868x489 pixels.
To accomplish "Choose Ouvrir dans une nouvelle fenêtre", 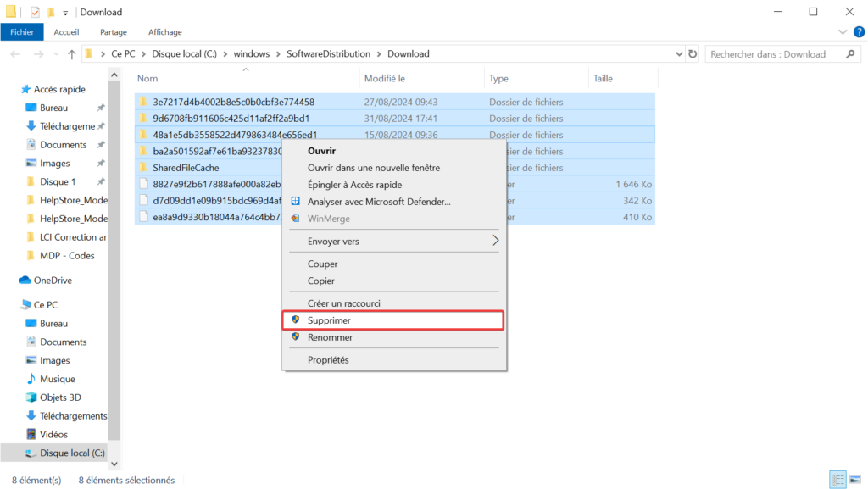I will pyautogui.click(x=373, y=167).
